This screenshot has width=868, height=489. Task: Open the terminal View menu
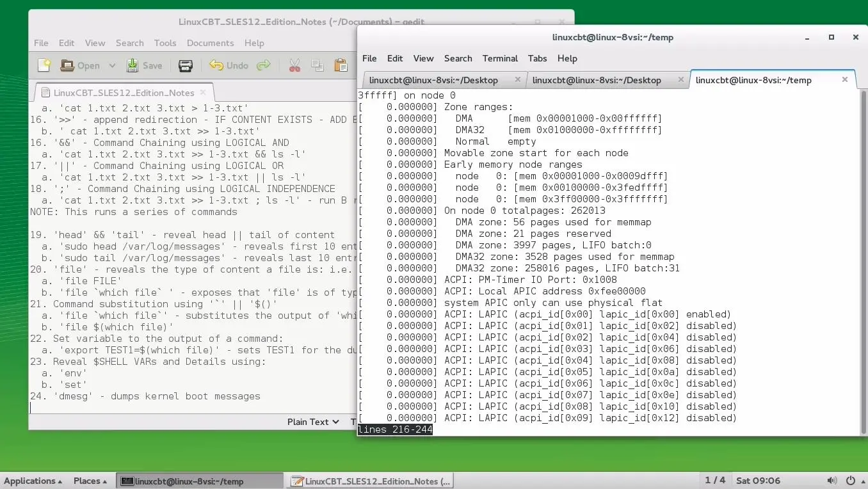pyautogui.click(x=423, y=58)
